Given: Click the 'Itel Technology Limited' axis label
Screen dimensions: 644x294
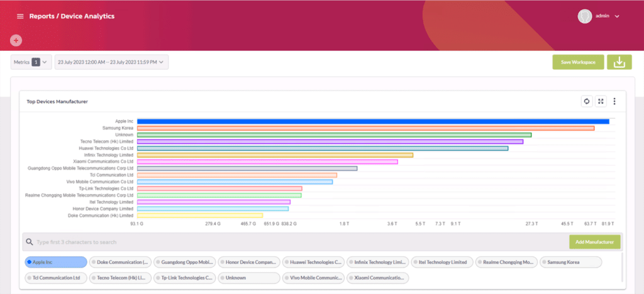Looking at the screenshot, I should click(111, 202).
